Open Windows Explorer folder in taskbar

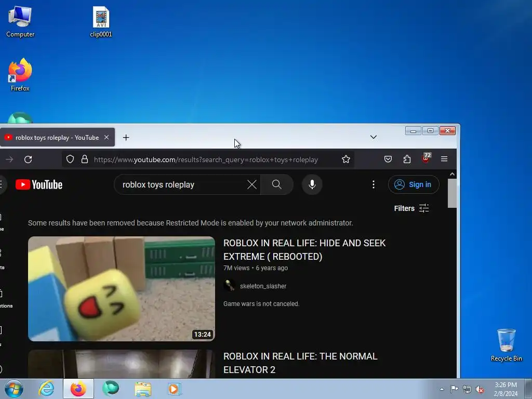click(143, 389)
